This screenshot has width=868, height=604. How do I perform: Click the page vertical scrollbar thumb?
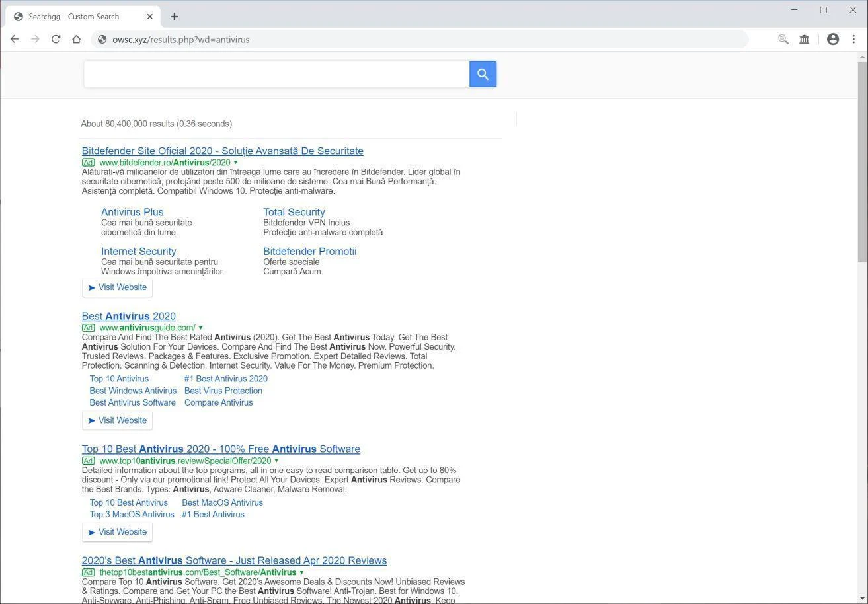862,162
